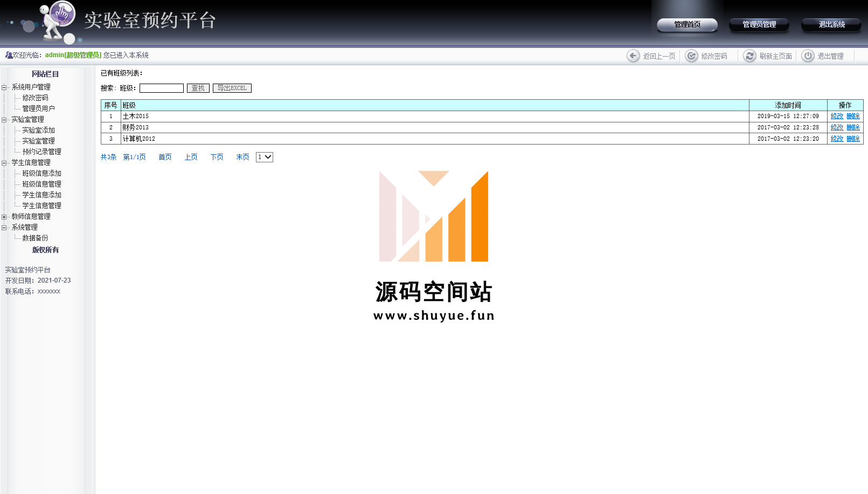Expand the 教师信息管理 tree node
The image size is (868, 494).
[x=4, y=217]
